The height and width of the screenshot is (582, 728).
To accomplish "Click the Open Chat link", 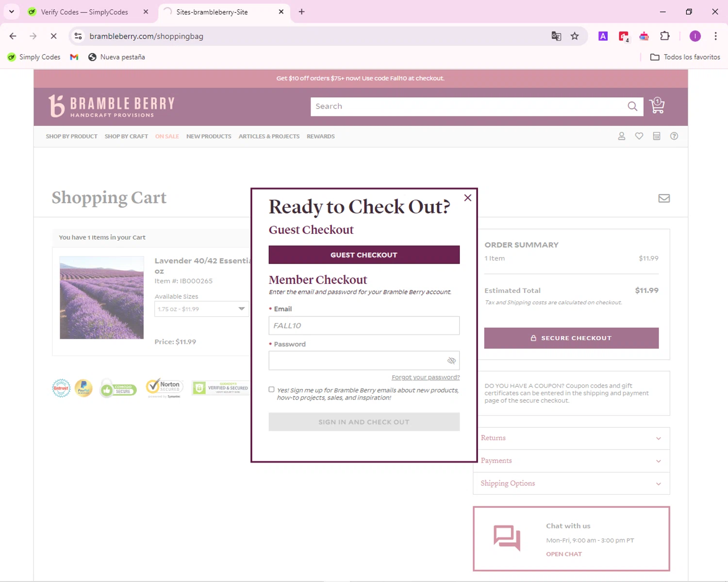I will coord(564,554).
